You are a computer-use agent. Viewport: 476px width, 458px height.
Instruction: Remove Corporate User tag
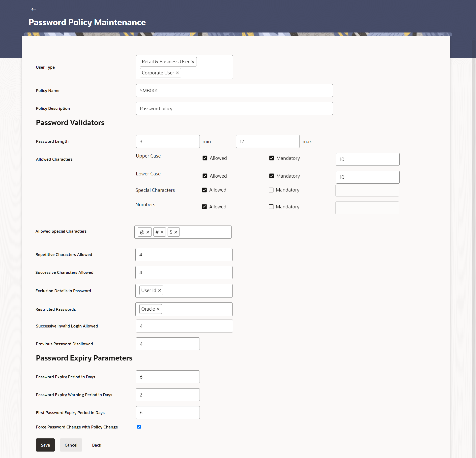[x=178, y=73]
